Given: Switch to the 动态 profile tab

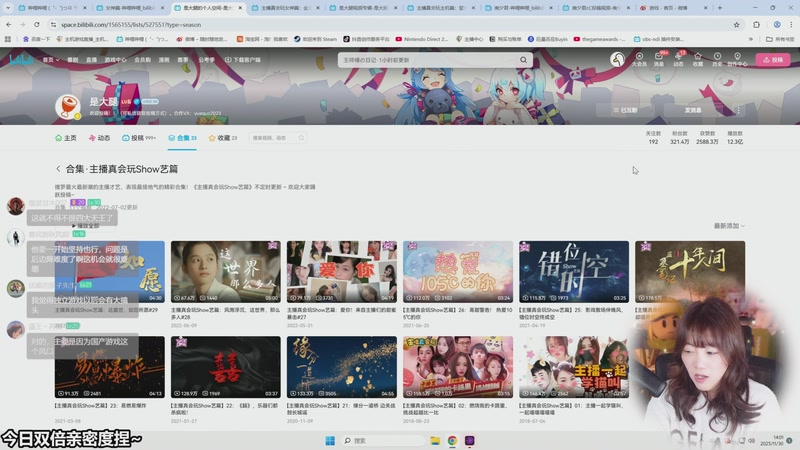Looking at the screenshot, I should (99, 138).
